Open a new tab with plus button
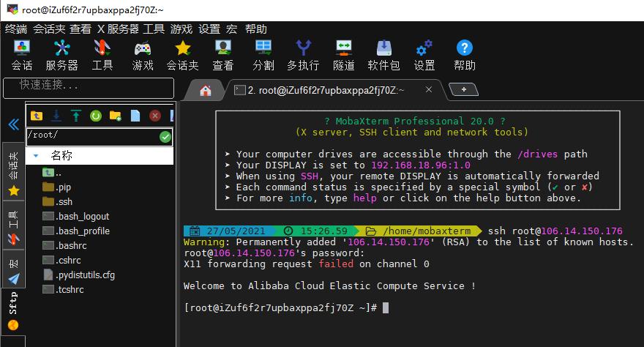 pos(463,89)
